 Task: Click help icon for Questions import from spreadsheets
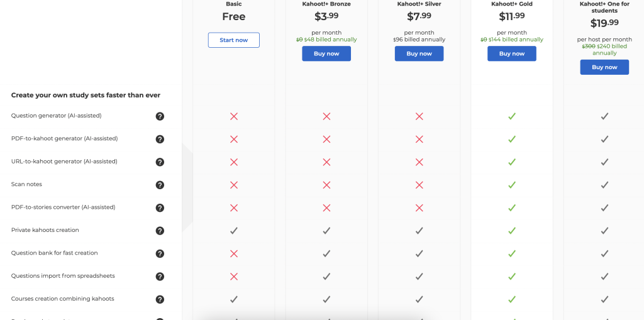(160, 277)
